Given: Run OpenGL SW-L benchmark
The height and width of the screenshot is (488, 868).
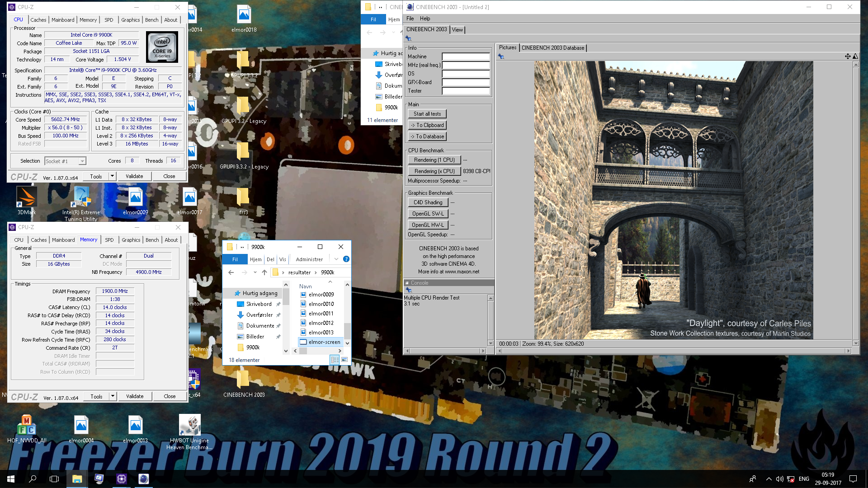Looking at the screenshot, I should pyautogui.click(x=428, y=214).
